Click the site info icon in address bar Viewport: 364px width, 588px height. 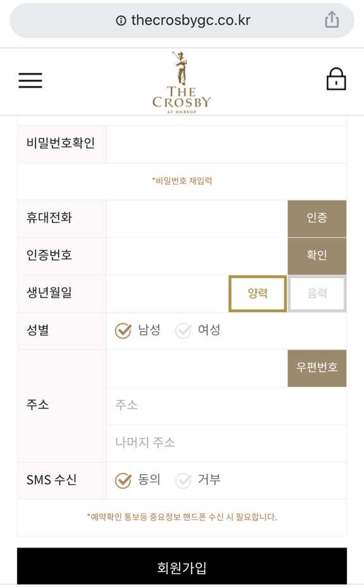[x=121, y=20]
